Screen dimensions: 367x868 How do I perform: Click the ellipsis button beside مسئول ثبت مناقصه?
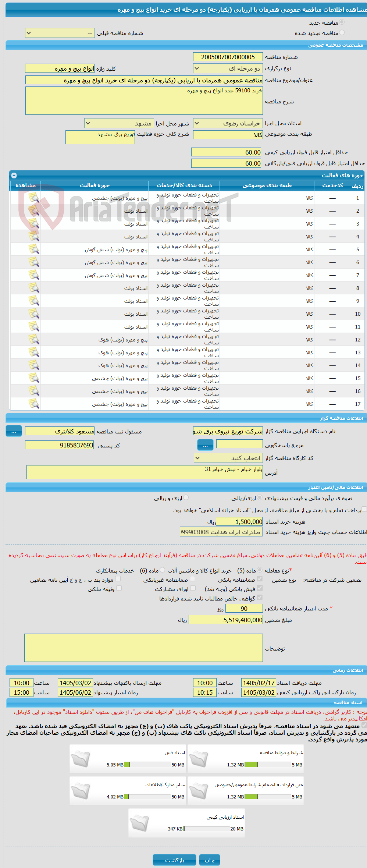[14, 431]
